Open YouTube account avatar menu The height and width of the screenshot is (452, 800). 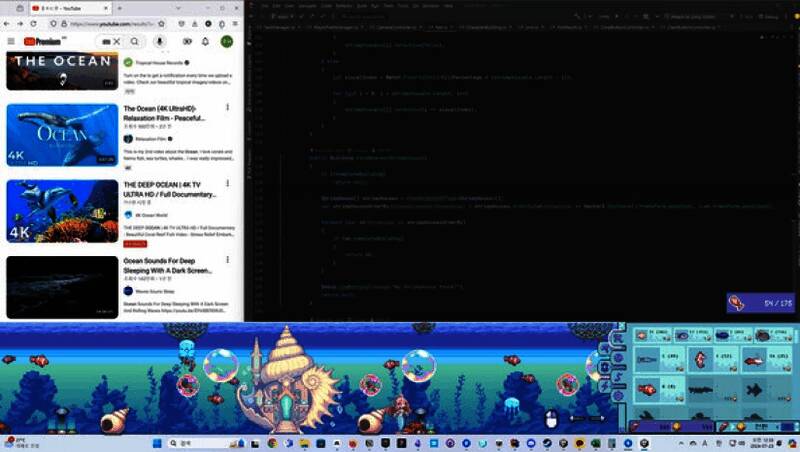click(227, 41)
